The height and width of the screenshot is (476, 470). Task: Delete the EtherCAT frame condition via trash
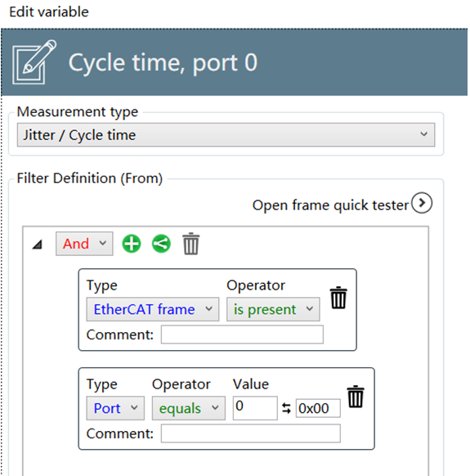pyautogui.click(x=338, y=298)
